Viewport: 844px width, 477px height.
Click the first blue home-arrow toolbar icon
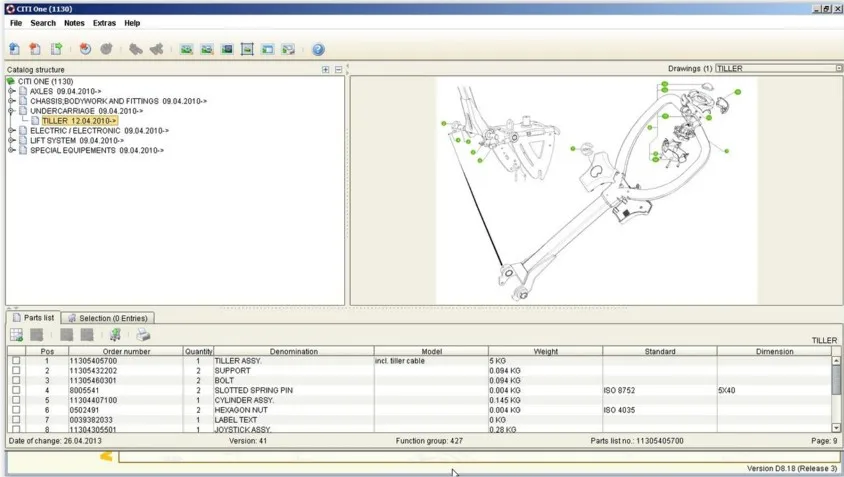click(x=15, y=50)
